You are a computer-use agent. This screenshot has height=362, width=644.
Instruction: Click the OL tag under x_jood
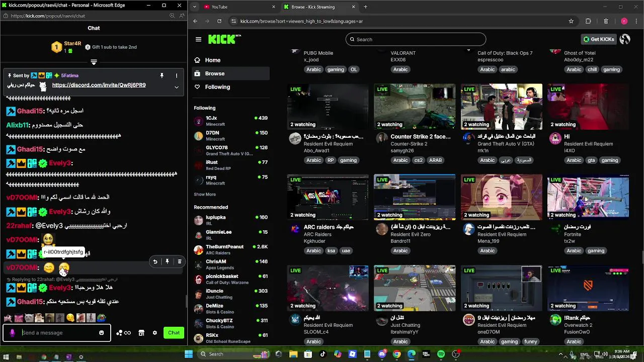354,69
